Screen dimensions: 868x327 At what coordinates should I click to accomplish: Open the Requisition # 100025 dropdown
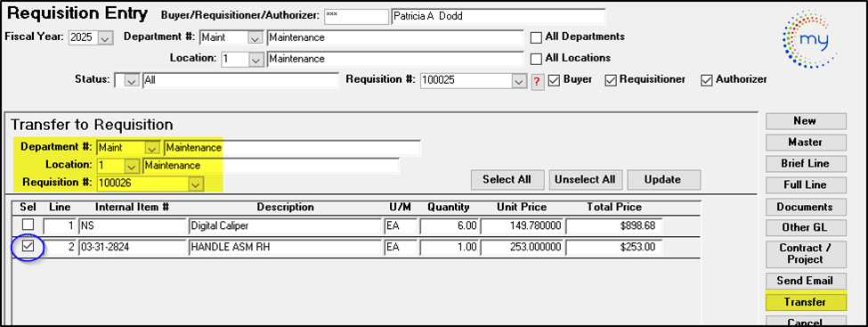[x=519, y=81]
